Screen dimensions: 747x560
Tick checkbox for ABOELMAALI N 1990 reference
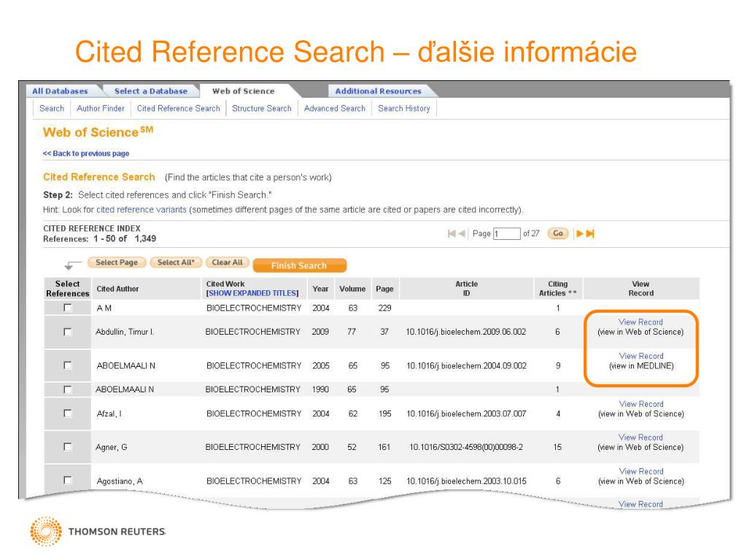tap(68, 389)
